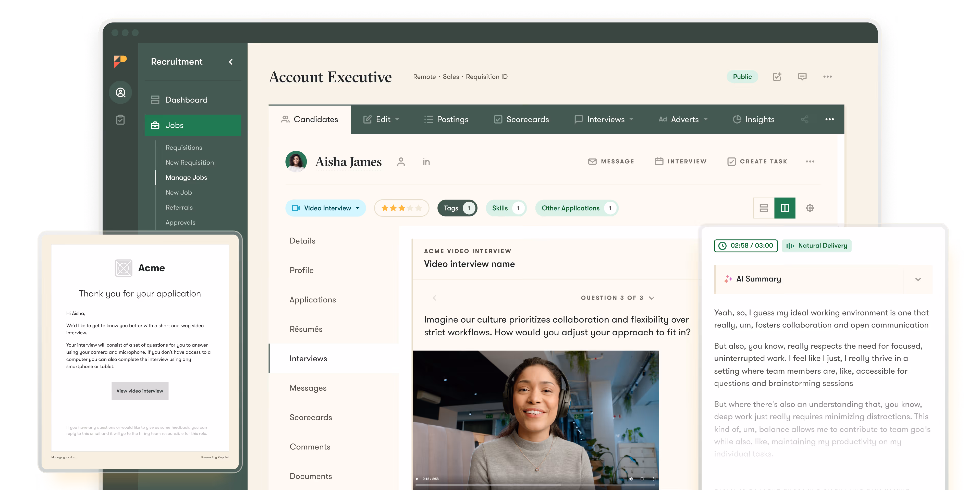The width and height of the screenshot is (980, 490).
Task: Open the Dashboard menu item
Action: coord(192,100)
